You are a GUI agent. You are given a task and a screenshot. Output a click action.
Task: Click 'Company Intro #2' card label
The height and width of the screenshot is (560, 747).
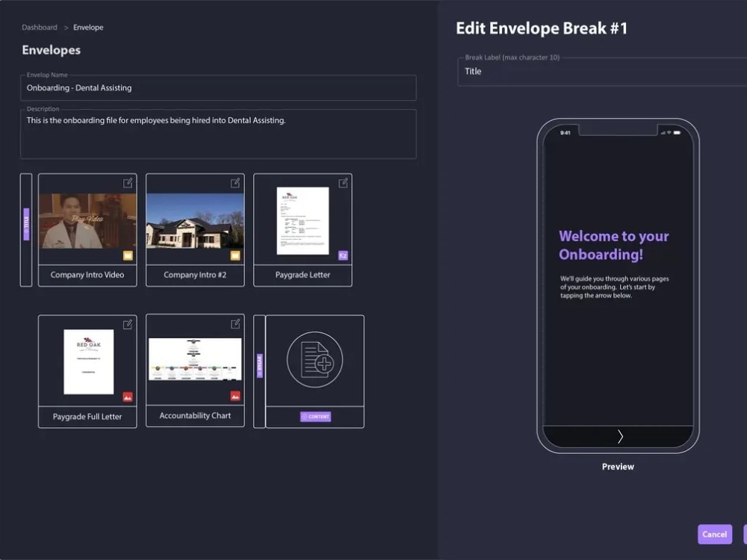click(x=195, y=275)
